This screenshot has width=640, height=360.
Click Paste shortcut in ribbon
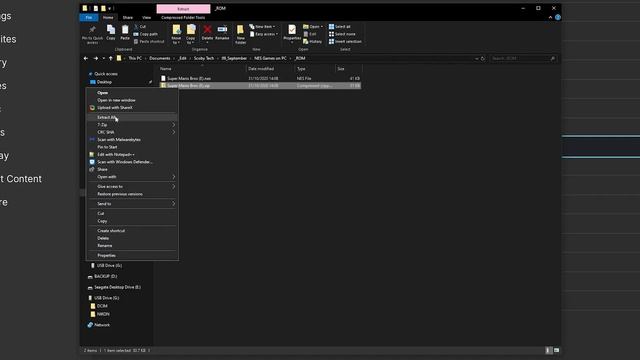[x=149, y=42]
